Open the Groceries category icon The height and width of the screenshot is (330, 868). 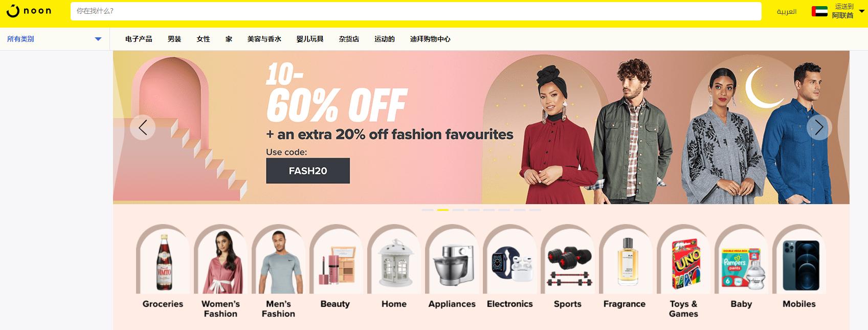pos(163,260)
